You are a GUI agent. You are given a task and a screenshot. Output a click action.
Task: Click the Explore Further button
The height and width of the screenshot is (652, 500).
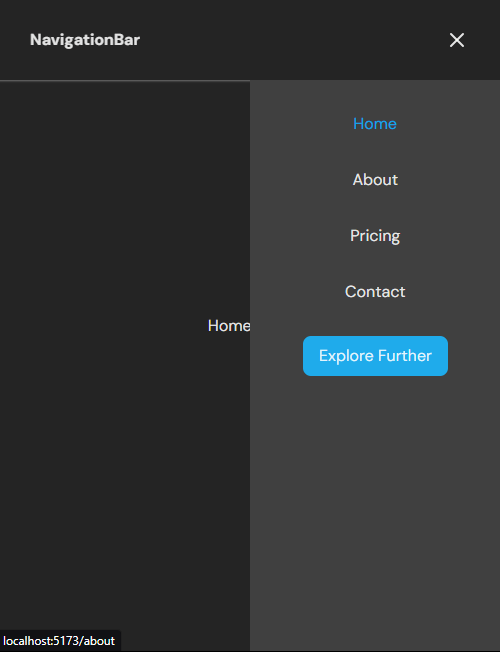click(x=375, y=356)
